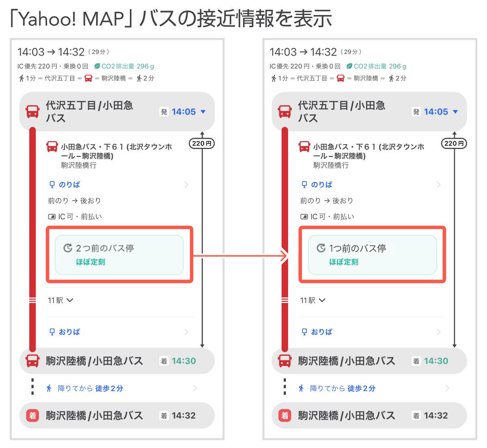Click IC card icon beside IC可・前払い left panel
This screenshot has height=448, width=487.
[52, 217]
